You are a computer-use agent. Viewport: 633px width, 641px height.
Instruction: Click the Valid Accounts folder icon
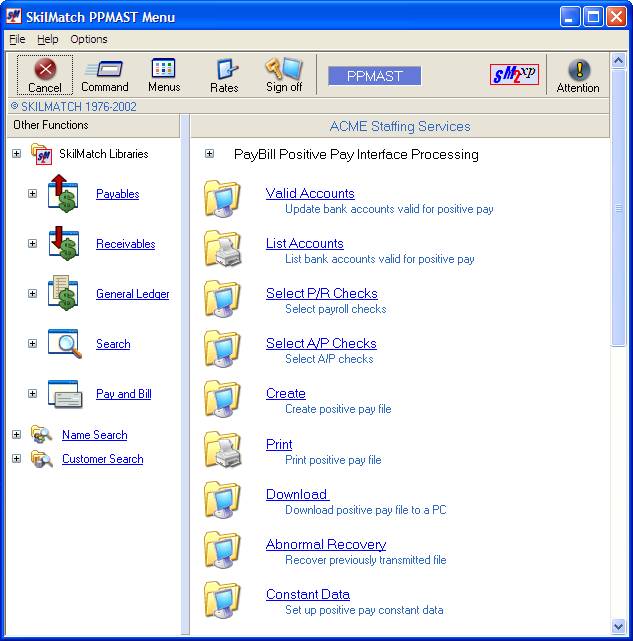(x=222, y=199)
